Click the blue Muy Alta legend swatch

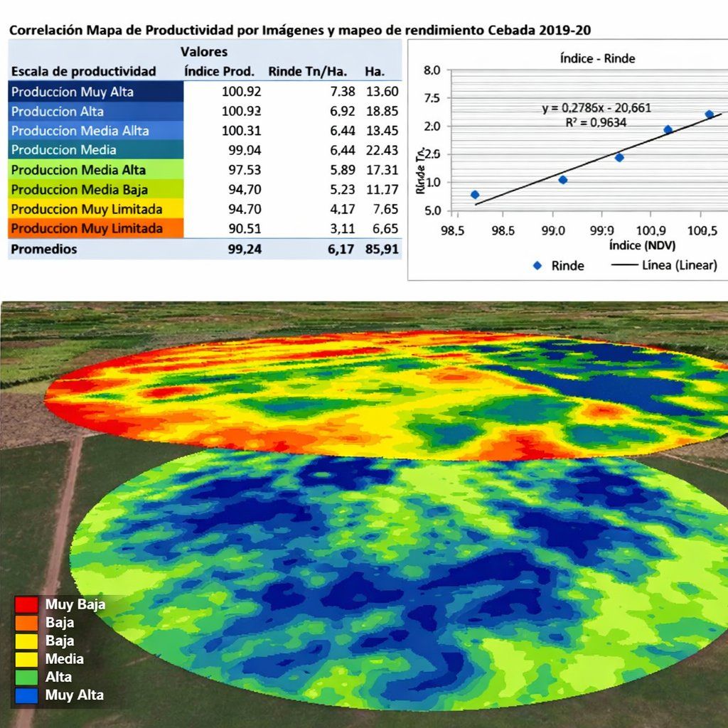click(x=26, y=695)
